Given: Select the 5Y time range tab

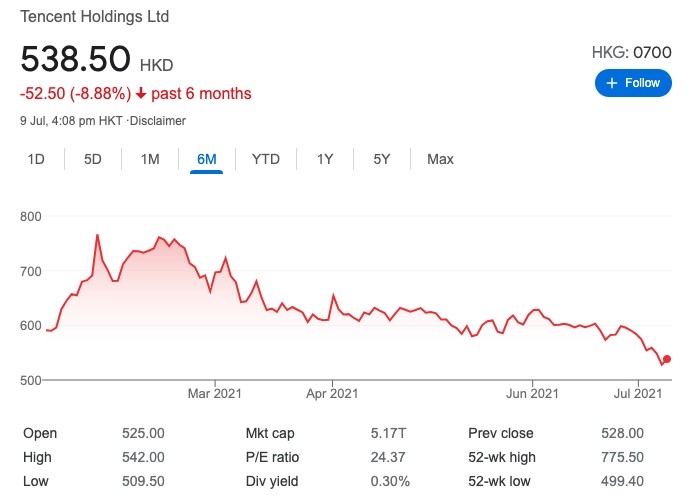Looking at the screenshot, I should [382, 159].
